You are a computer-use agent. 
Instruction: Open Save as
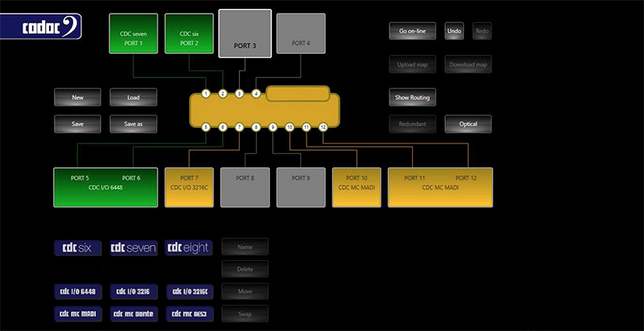134,124
